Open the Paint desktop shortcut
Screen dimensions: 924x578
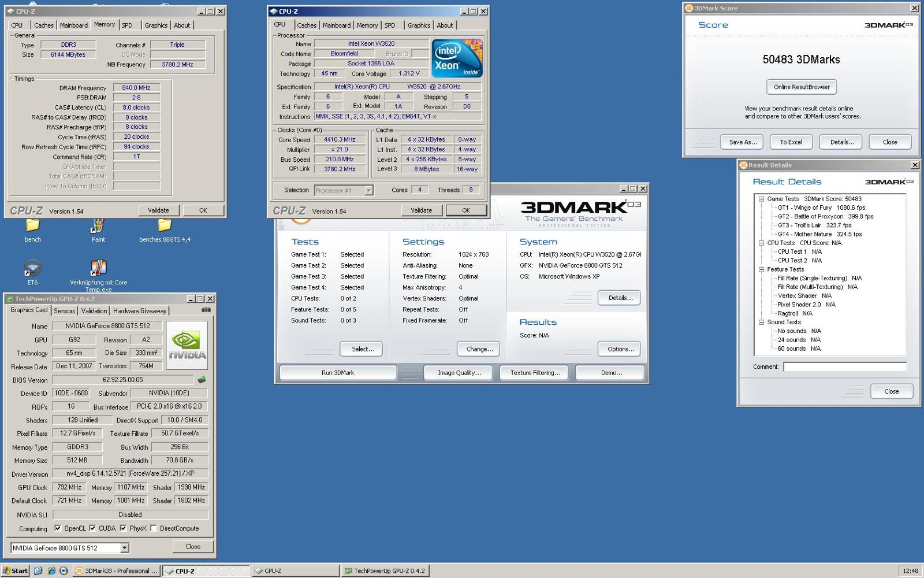tap(98, 229)
